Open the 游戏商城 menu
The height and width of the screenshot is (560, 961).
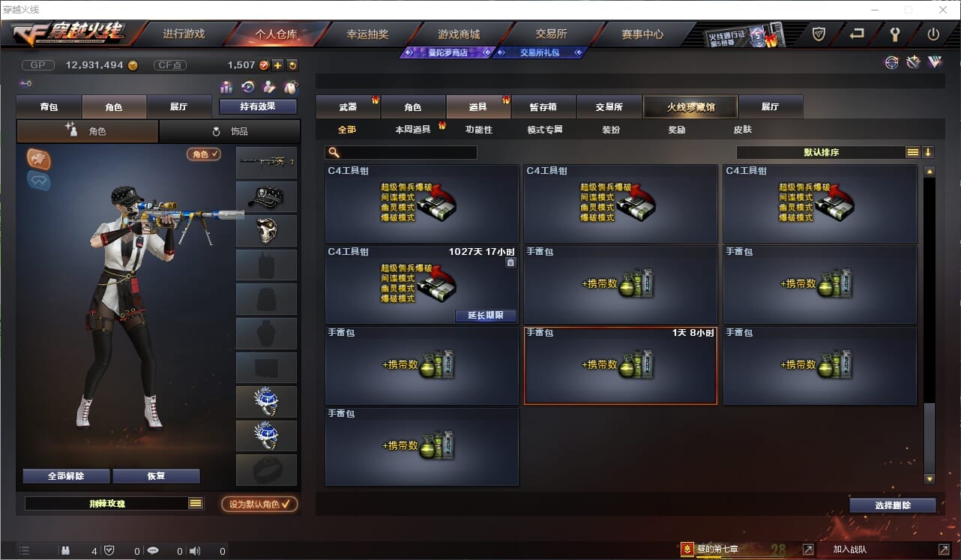(x=459, y=34)
